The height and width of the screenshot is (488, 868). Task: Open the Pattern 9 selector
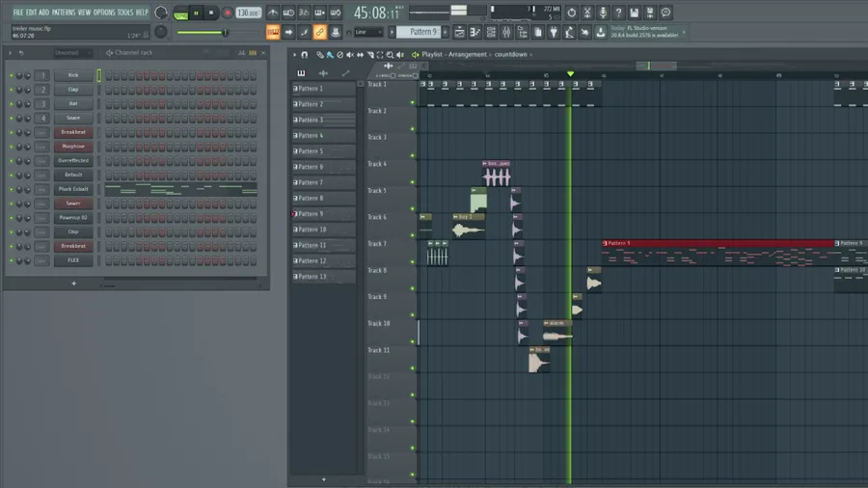tap(419, 32)
